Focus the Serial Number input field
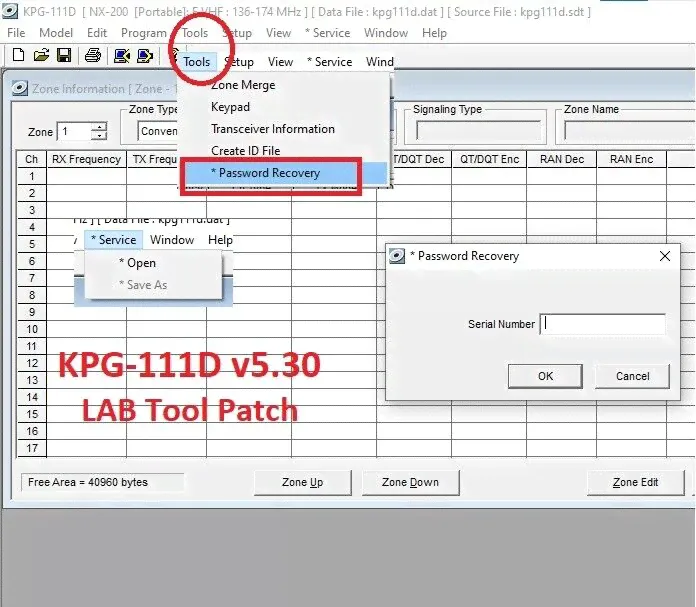Image resolution: width=696 pixels, height=607 pixels. [x=603, y=324]
